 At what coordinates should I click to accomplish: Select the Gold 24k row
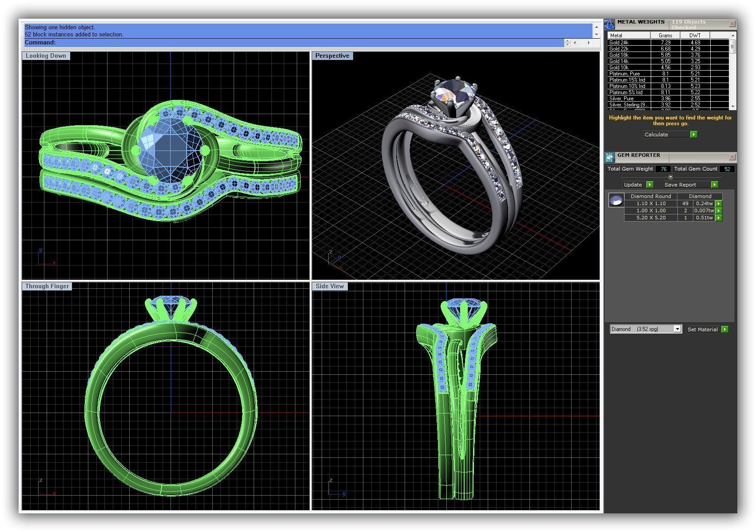coord(668,43)
